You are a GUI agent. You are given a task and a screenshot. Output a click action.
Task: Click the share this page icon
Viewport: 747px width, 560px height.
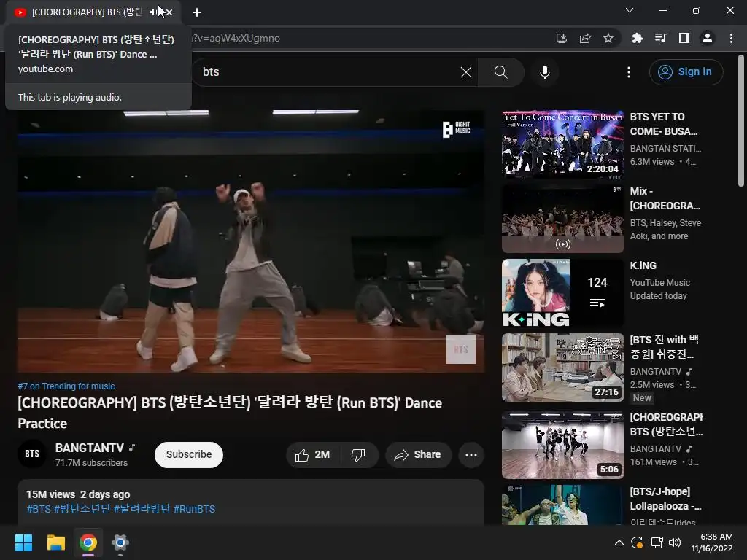585,38
